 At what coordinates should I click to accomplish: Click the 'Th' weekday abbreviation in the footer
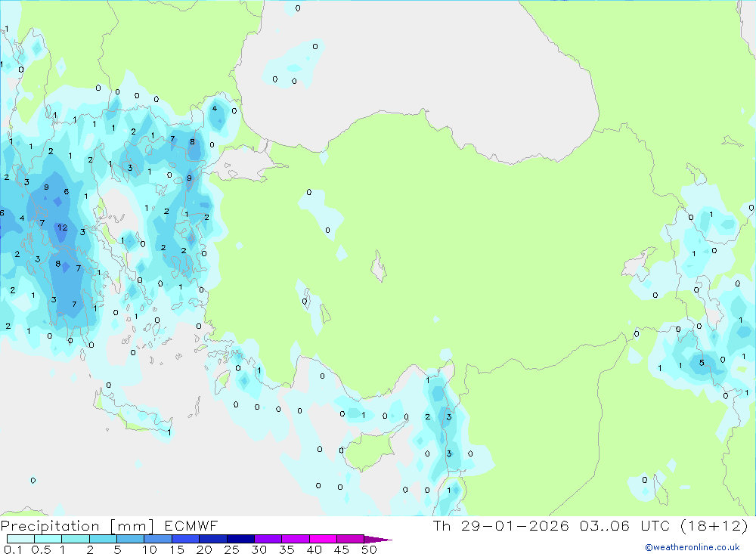pos(442,525)
